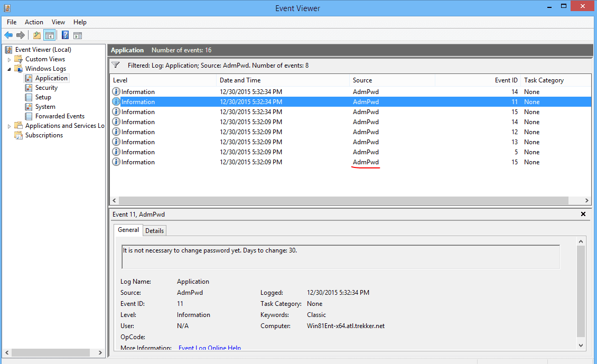Select the Windows Logs tree label

pyautogui.click(x=45, y=69)
